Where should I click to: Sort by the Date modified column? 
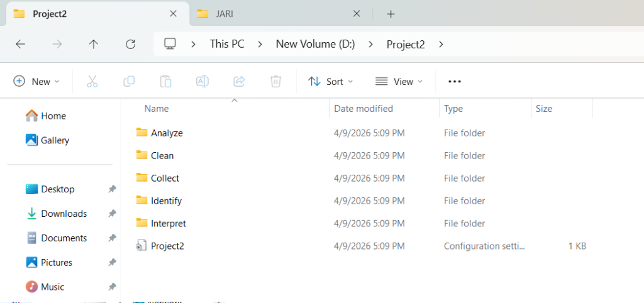tap(364, 108)
